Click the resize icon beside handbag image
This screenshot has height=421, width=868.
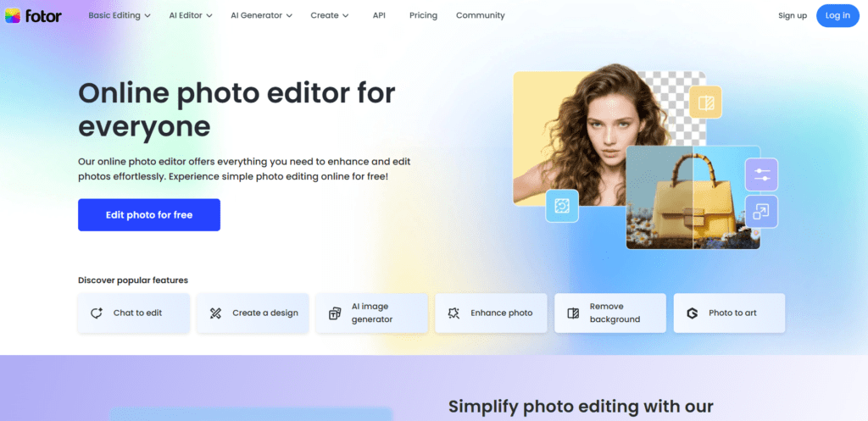761,211
